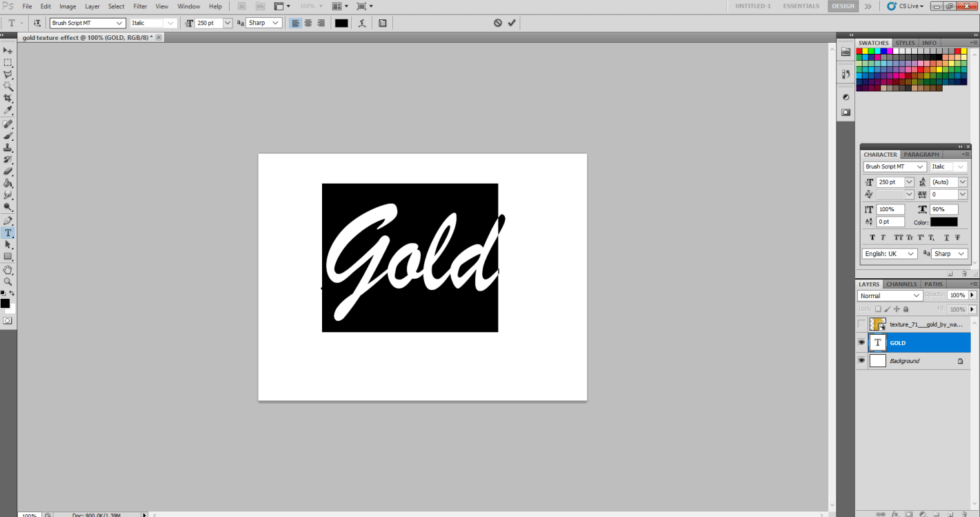Select the Move tool
Screen dimensions: 980x517
[x=8, y=50]
